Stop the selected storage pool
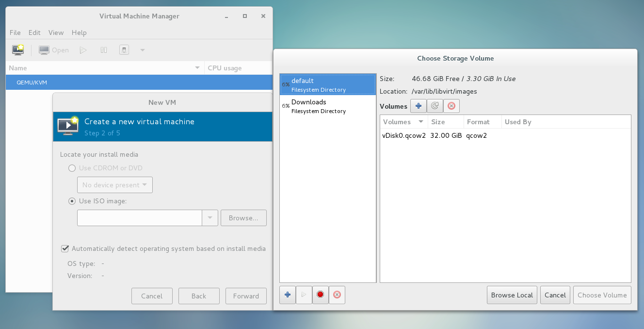Viewport: 644px width, 329px height. [x=321, y=295]
